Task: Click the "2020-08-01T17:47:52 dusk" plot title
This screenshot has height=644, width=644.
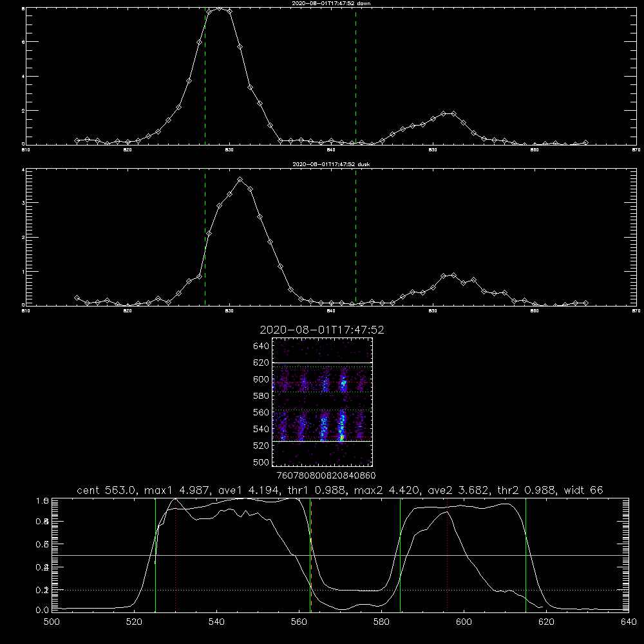Action: [x=331, y=164]
